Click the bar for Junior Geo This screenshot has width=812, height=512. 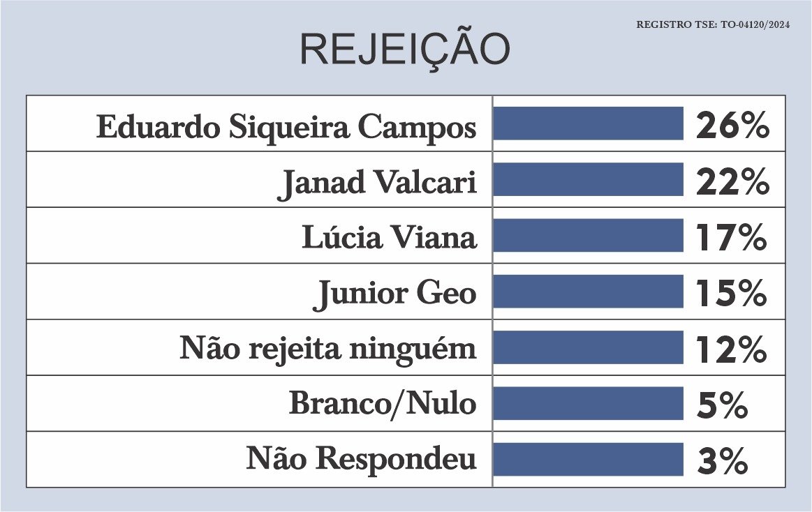point(588,291)
